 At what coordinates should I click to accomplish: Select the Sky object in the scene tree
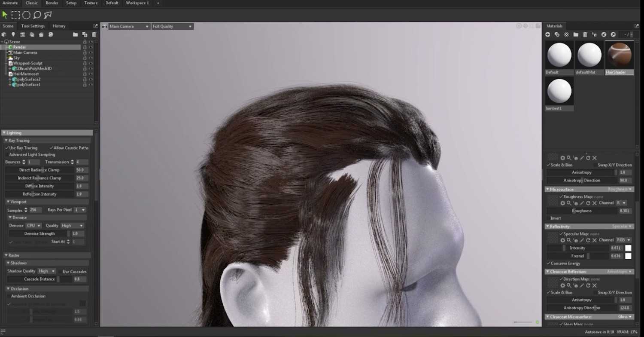[x=16, y=58]
